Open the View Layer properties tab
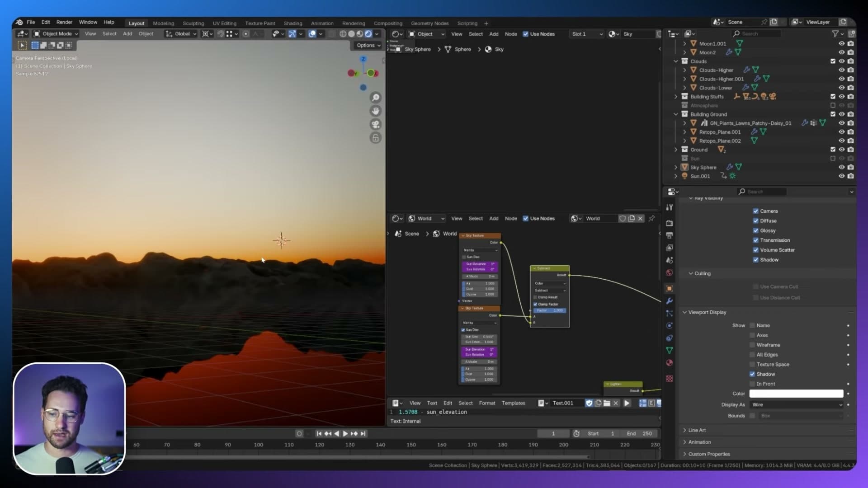Screen dimensions: 868x488 (x=670, y=248)
